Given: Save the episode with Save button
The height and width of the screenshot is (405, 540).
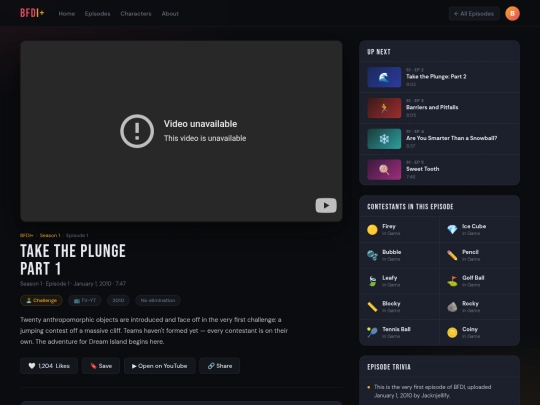Looking at the screenshot, I should pos(101,366).
